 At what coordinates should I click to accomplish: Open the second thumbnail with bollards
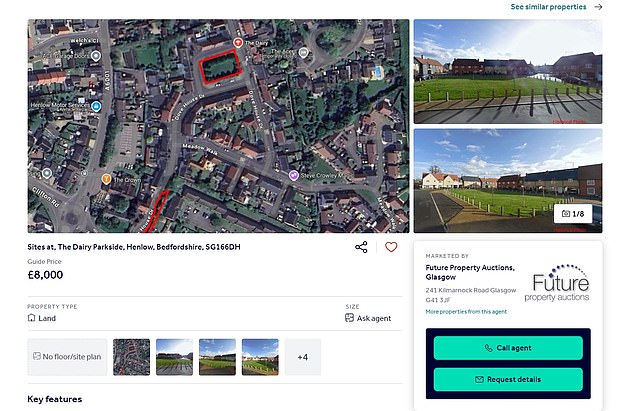[174, 357]
